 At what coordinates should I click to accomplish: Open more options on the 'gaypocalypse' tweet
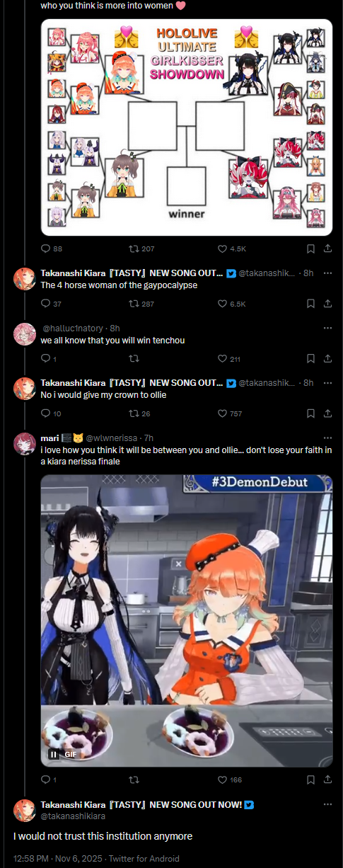(x=327, y=273)
